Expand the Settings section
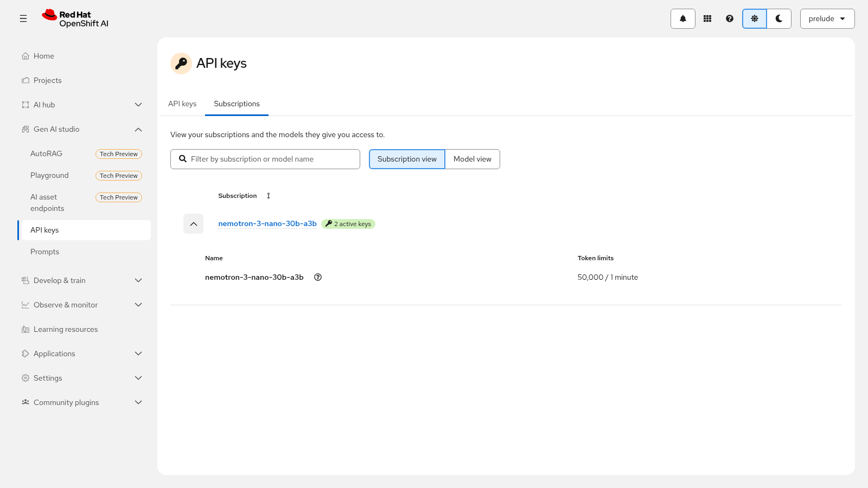 pos(84,378)
